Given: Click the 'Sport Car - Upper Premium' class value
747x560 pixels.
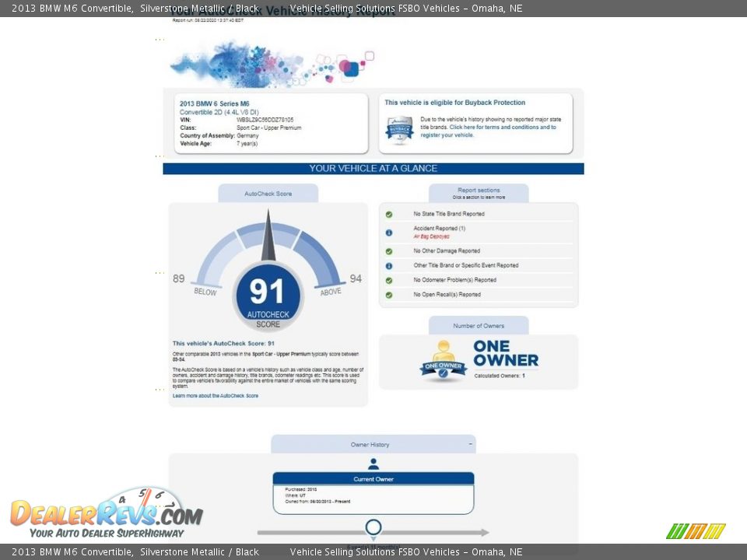Looking at the screenshot, I should (269, 128).
